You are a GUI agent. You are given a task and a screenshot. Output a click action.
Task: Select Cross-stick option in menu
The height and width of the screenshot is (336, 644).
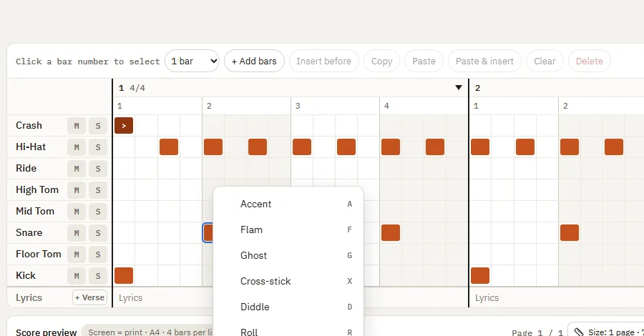tap(288, 282)
